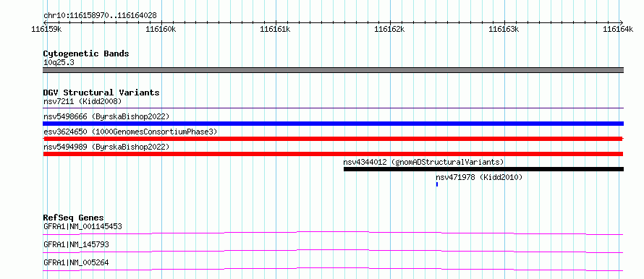Select the red esv3624650 variant bar
644x279 pixels.
(333, 139)
